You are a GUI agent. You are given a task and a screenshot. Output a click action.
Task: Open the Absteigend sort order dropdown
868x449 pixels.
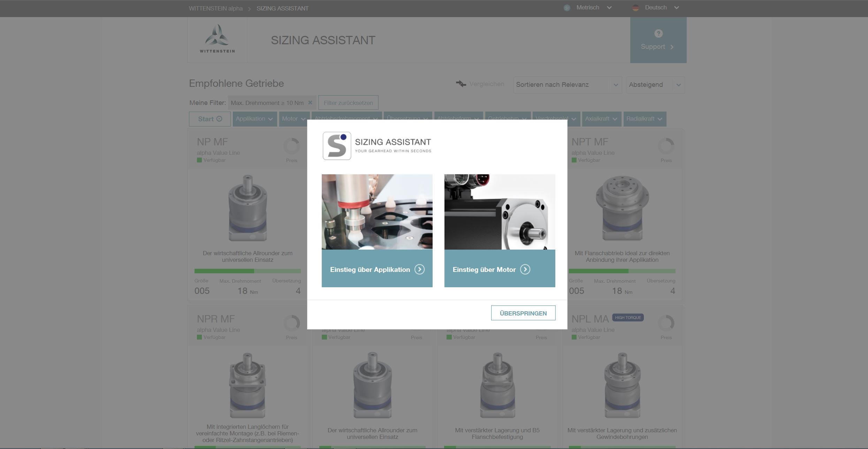[655, 85]
